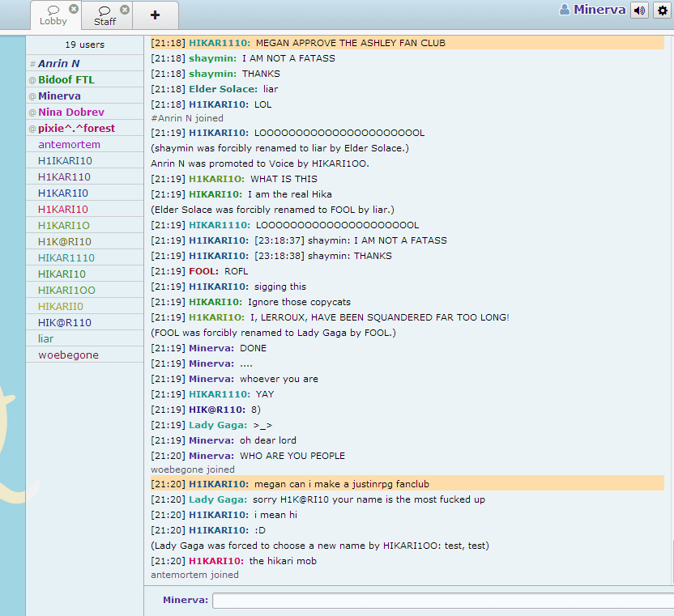Click the user avatar icon beside Minerva
Image resolution: width=674 pixels, height=616 pixels.
point(565,10)
